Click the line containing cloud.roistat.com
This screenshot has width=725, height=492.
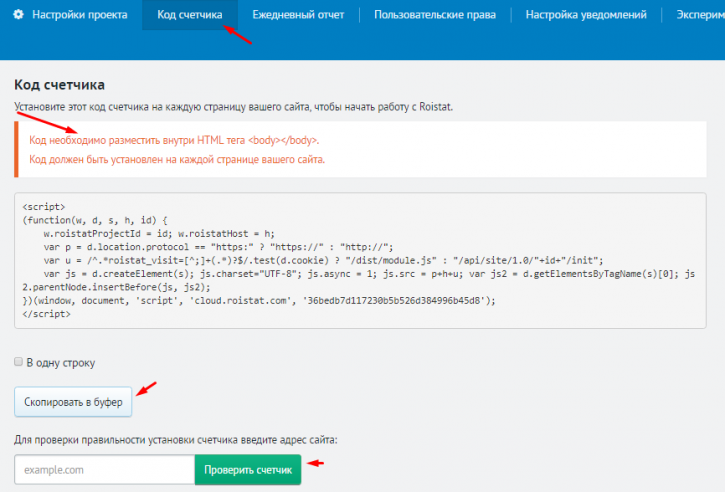259,301
